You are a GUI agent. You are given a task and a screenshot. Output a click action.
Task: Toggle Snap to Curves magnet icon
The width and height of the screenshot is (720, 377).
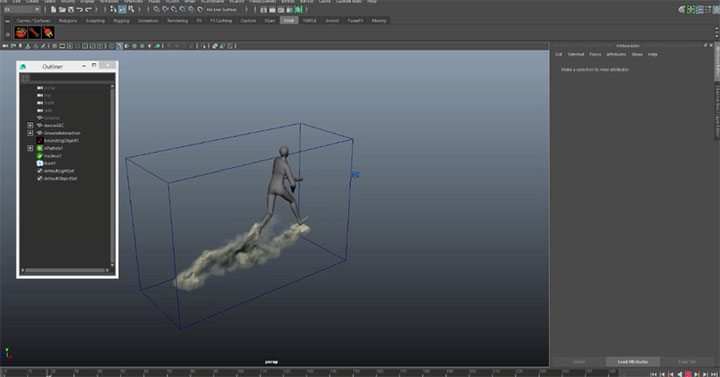pyautogui.click(x=165, y=9)
